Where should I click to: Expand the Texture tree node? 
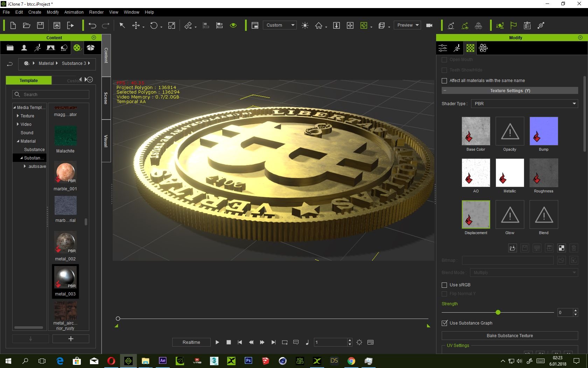[18, 116]
